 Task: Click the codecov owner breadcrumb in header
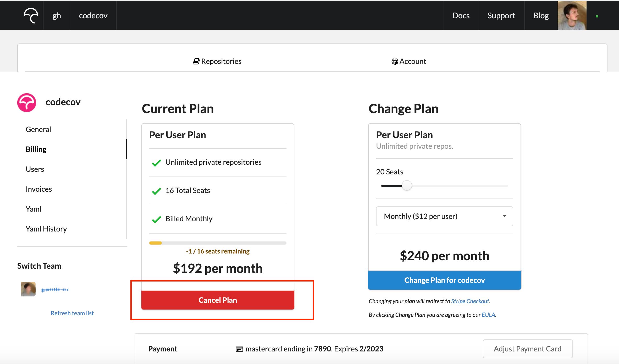coord(93,15)
